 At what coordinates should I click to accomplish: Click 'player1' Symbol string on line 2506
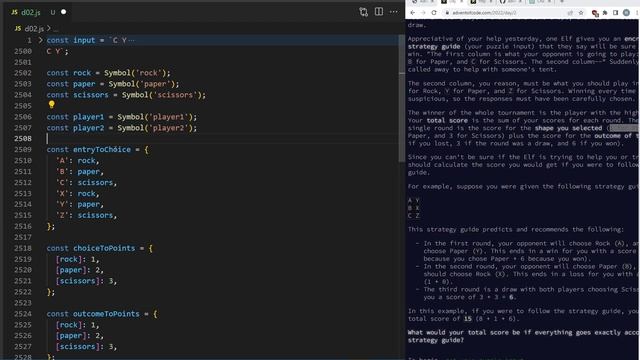pos(169,117)
